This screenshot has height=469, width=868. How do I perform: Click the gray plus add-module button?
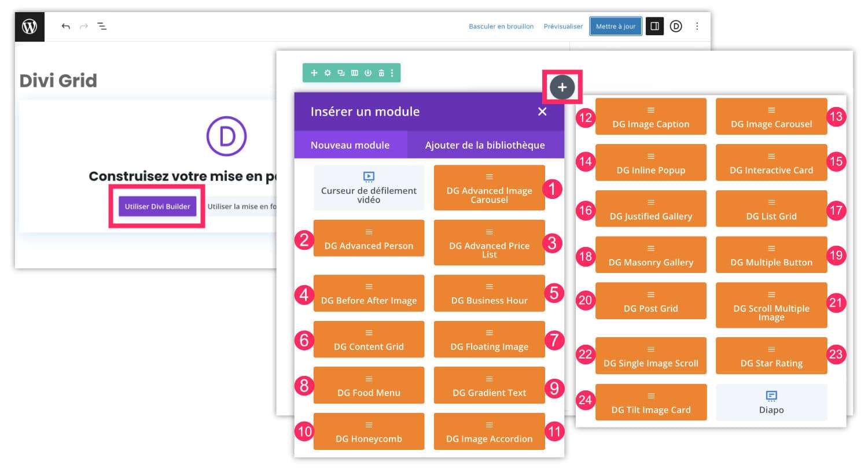562,87
